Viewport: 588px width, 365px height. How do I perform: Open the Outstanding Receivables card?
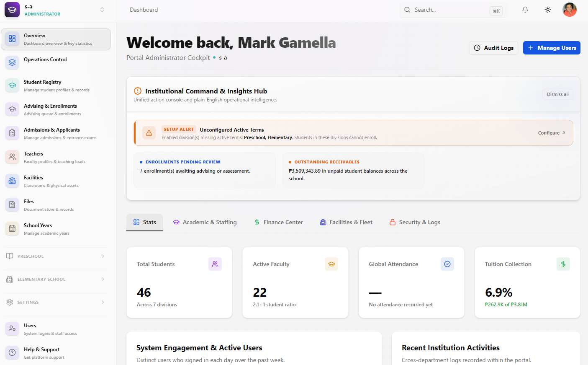(x=353, y=170)
